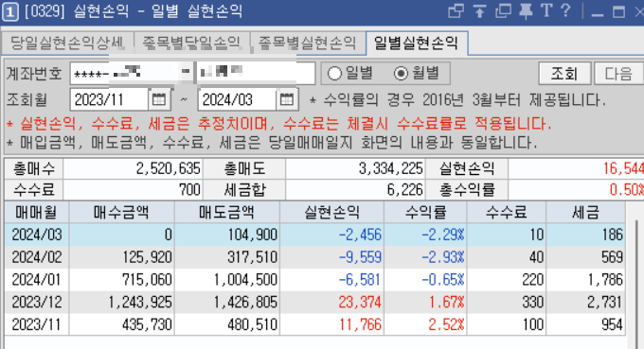Open the question mark help icon
644x349 pixels.
pos(565,10)
